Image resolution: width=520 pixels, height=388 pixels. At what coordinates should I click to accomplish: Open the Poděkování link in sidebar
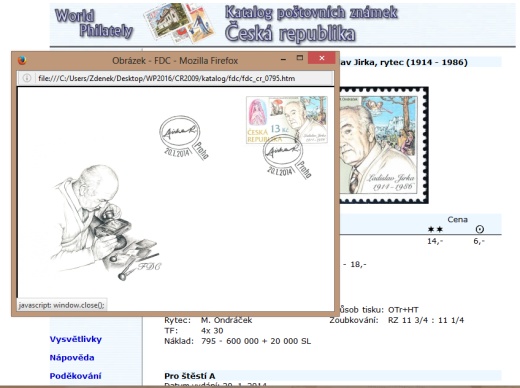pos(75,376)
